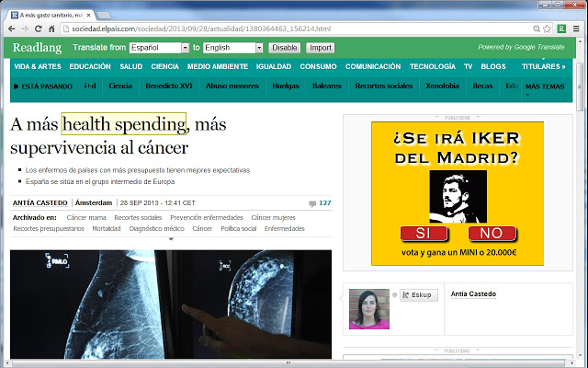Image resolution: width=588 pixels, height=368 pixels.
Task: Open the Cáncer mujeres tag
Action: click(274, 218)
